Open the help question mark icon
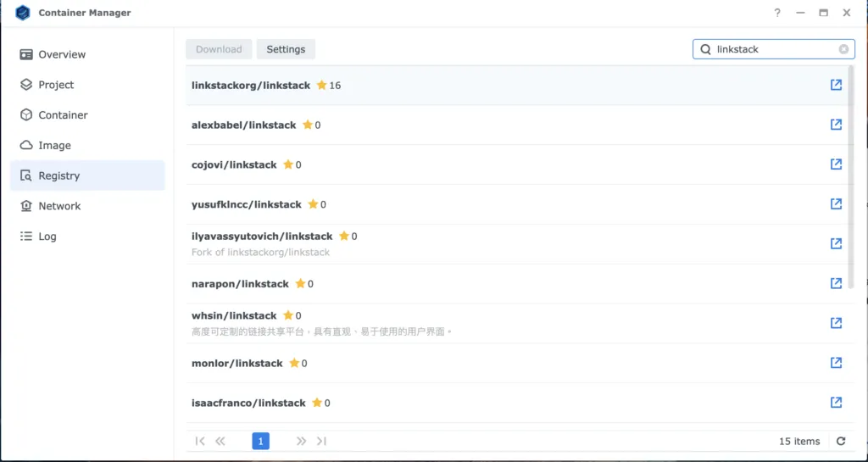The image size is (868, 462). tap(777, 13)
